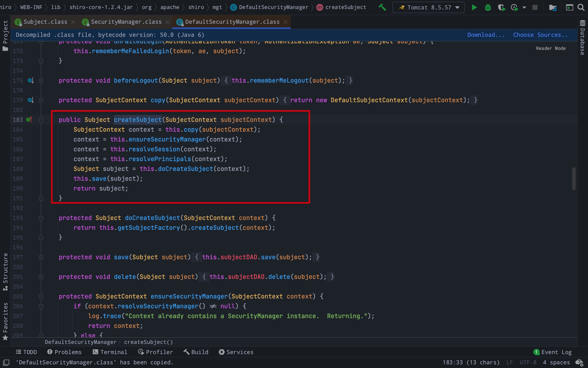Click the Download... sources link

pos(486,35)
